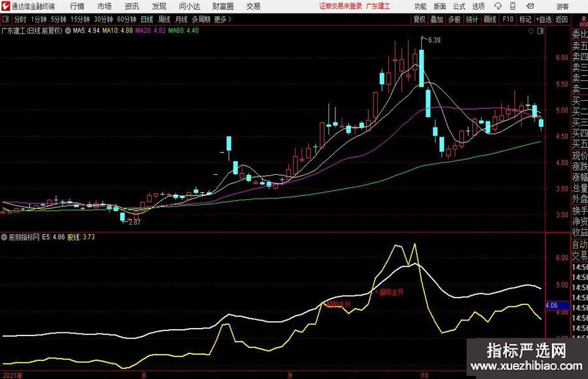Click the MA10: 4.88 label
This screenshot has height=379, width=588.
118,30
